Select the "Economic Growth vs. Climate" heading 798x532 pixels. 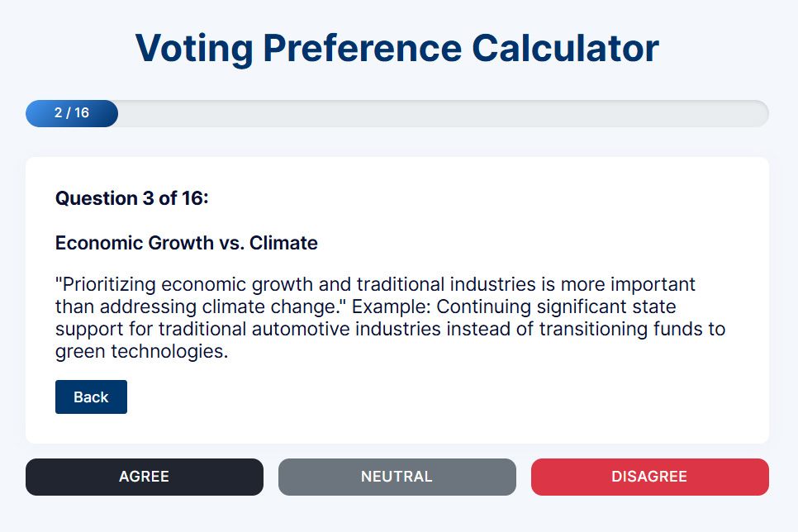186,243
